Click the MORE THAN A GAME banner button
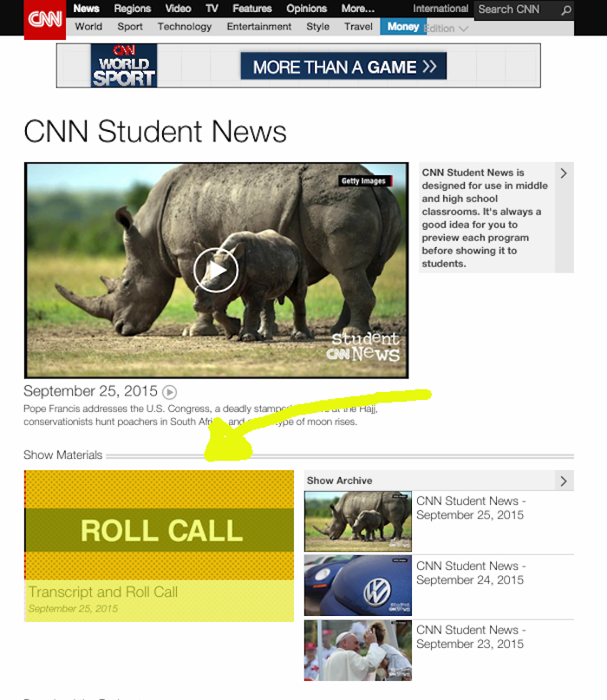The height and width of the screenshot is (700, 607). click(343, 66)
